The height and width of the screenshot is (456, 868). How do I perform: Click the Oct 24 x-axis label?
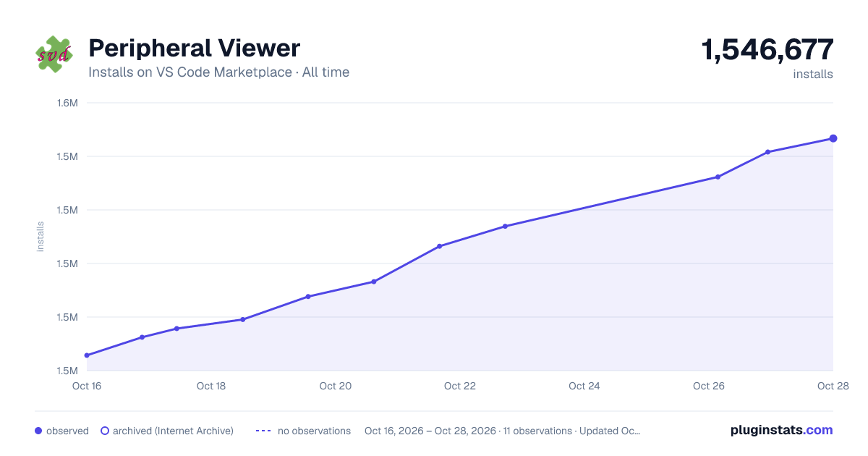(584, 386)
